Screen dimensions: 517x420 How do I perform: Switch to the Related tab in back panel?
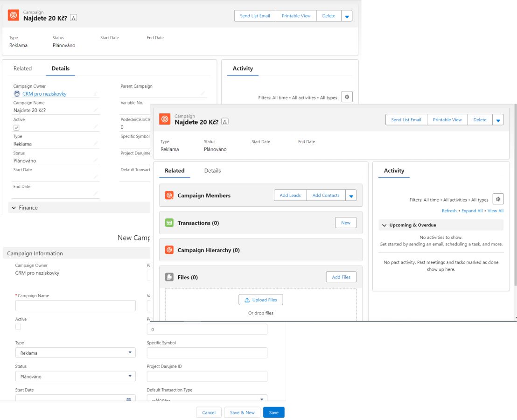tap(22, 69)
